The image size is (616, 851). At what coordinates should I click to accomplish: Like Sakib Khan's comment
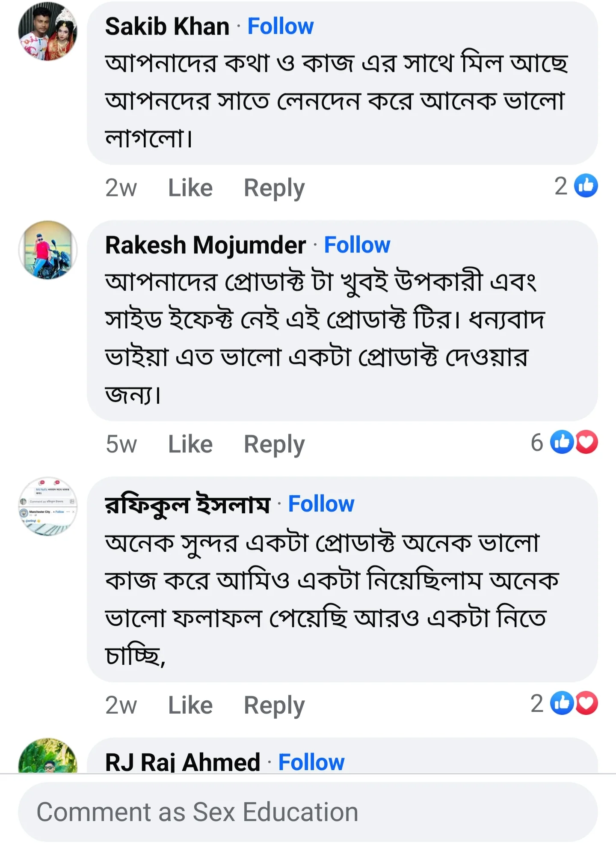[x=190, y=187]
